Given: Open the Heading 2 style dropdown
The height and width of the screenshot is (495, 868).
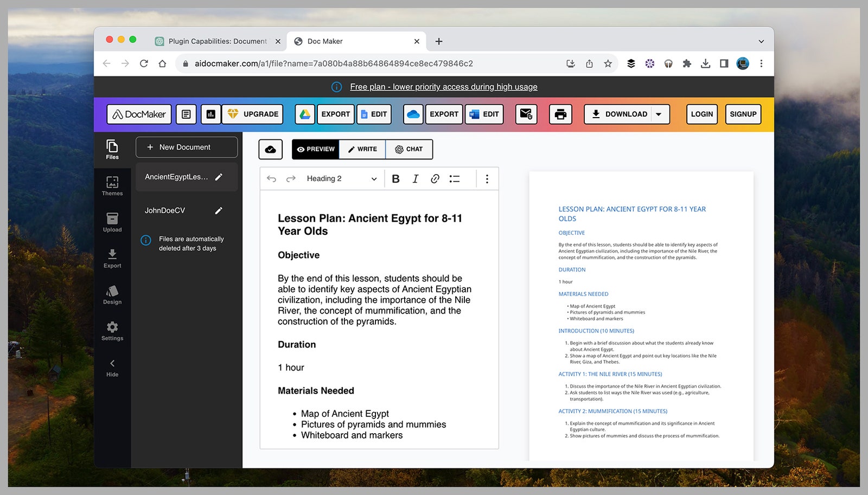Looking at the screenshot, I should point(342,179).
